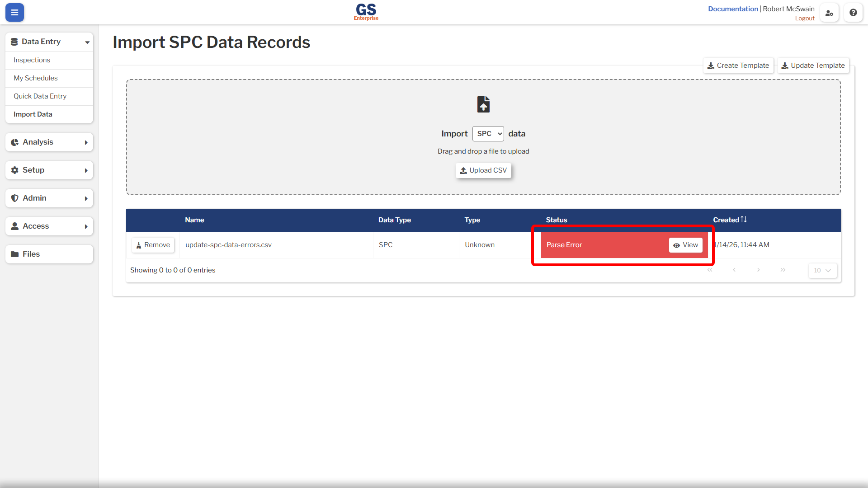Click the Upload CSV button

click(x=483, y=170)
